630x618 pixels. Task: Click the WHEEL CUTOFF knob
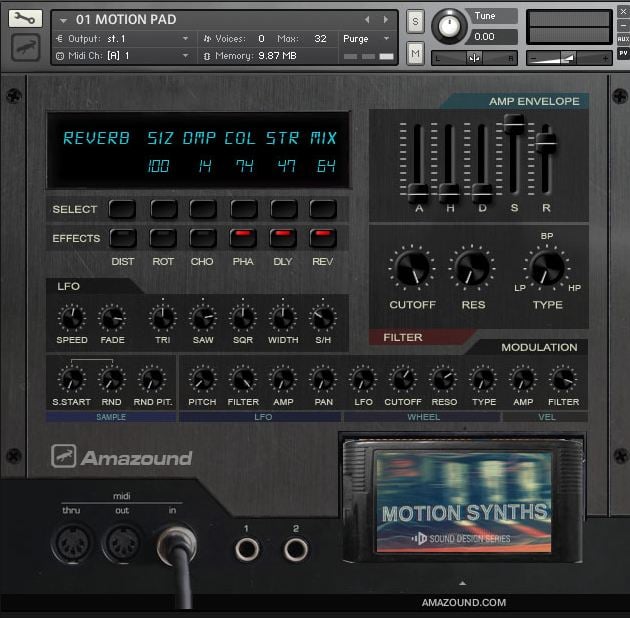(403, 379)
